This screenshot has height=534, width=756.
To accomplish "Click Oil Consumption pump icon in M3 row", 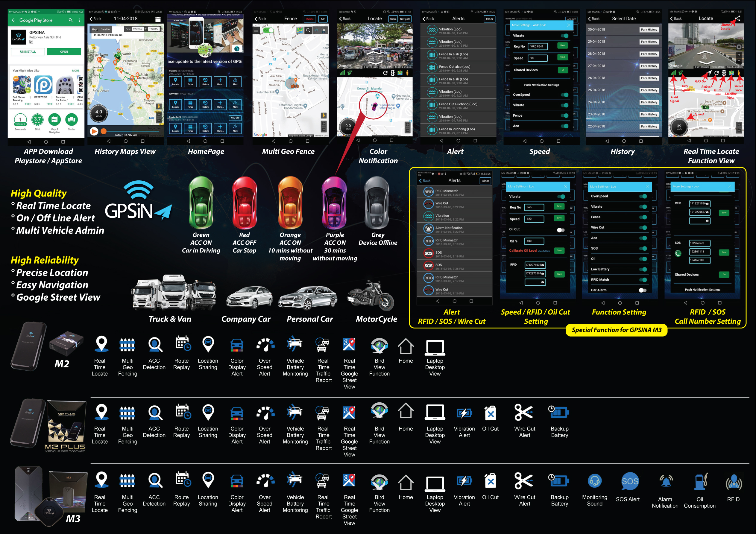I will coord(701,482).
